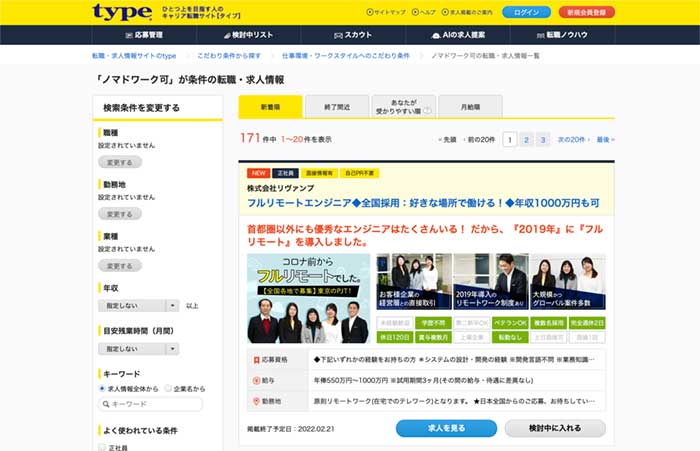
Task: Click the 直接情報有 tag
Action: pos(319,173)
